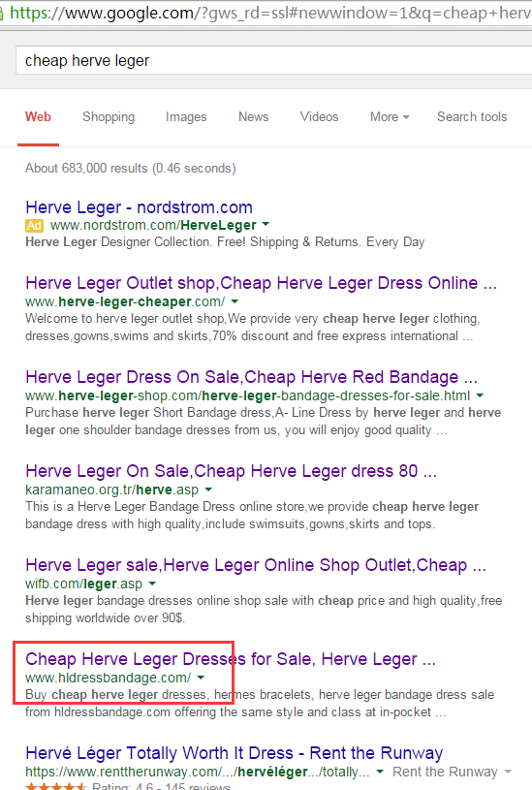The height and width of the screenshot is (790, 532).
Task: Open Herve Leger sale Online Shop Outlet result
Action: click(x=256, y=565)
